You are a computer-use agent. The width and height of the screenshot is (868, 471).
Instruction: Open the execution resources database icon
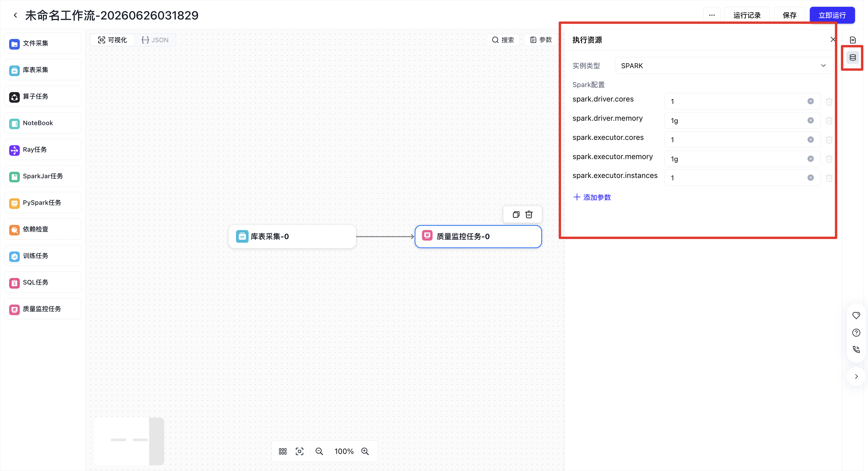point(853,58)
